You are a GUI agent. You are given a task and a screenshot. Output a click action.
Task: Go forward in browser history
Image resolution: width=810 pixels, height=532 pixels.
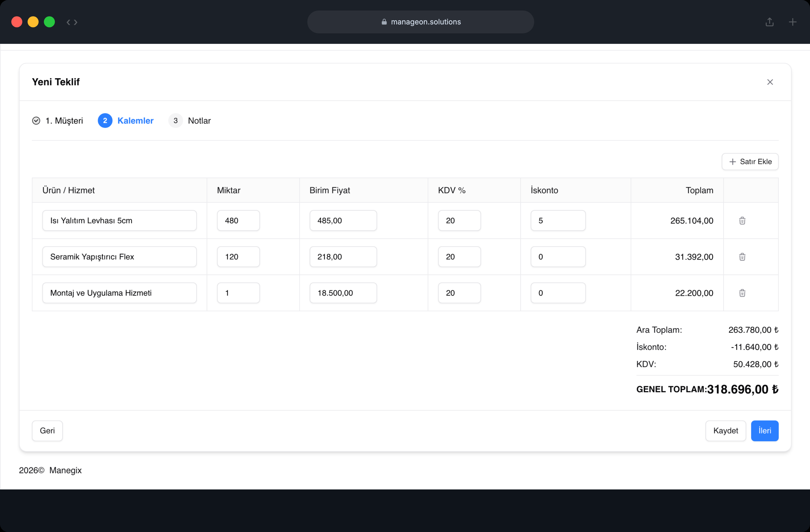[x=76, y=22]
